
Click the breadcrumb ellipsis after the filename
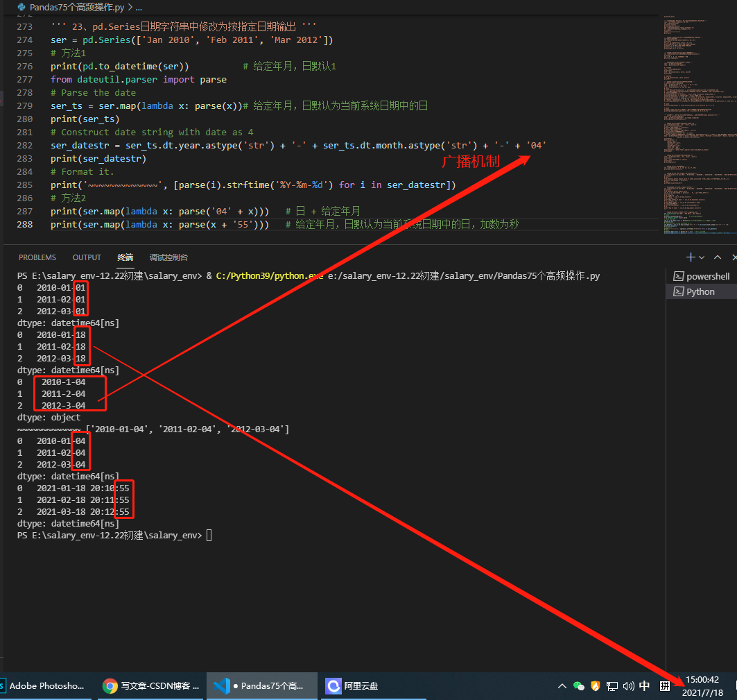pos(139,8)
